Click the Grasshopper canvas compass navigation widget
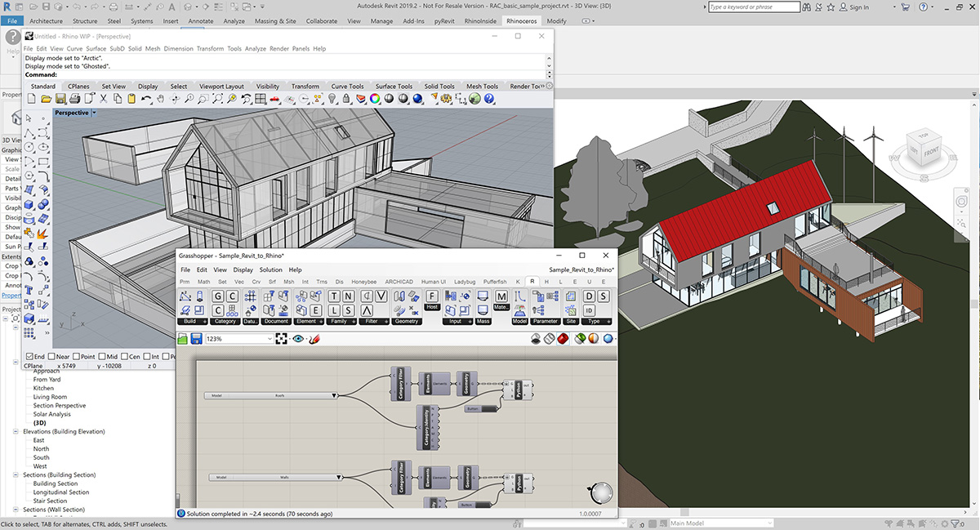The width and height of the screenshot is (980, 530). (600, 492)
